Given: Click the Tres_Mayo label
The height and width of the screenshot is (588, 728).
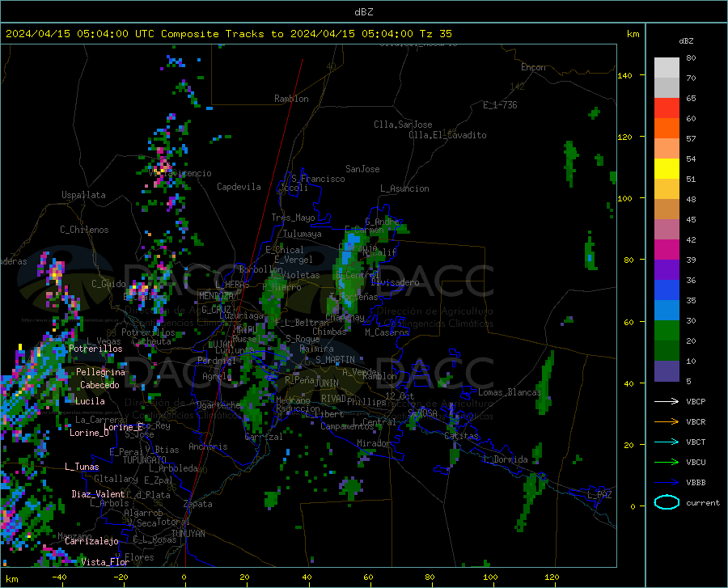Looking at the screenshot, I should (293, 218).
